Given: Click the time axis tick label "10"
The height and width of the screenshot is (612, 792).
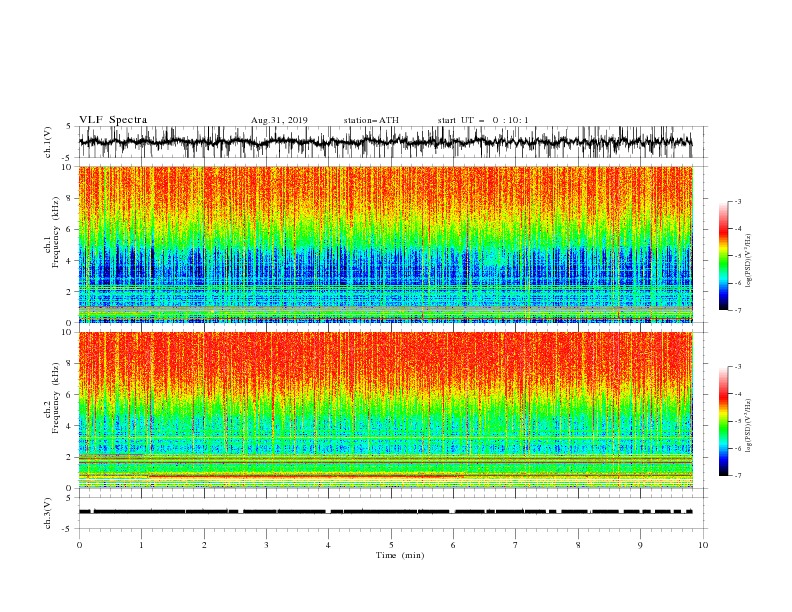Looking at the screenshot, I should click(703, 545).
